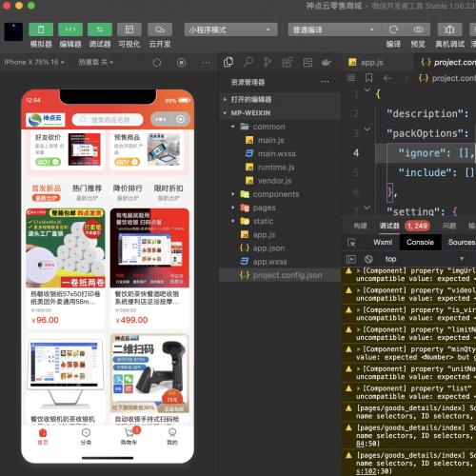
Task: Open the iPhone X device dropdown
Action: [x=34, y=62]
